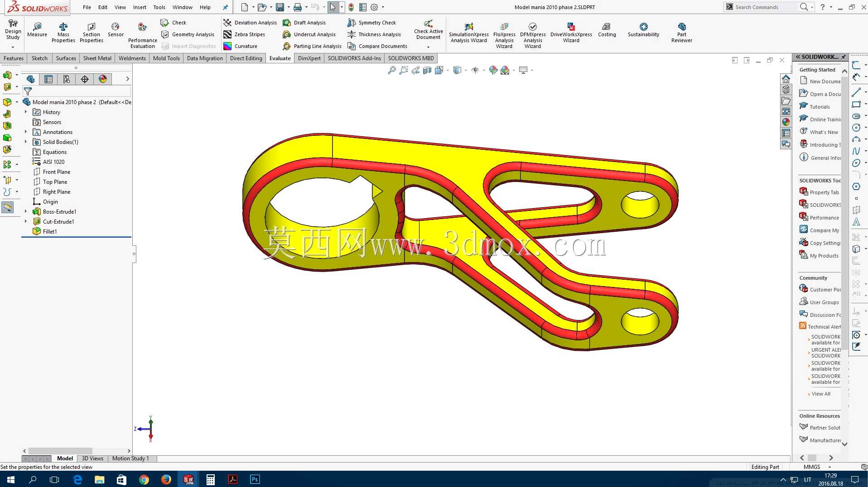The height and width of the screenshot is (487, 868).
Task: Switch to the Sketch tab
Action: point(39,58)
